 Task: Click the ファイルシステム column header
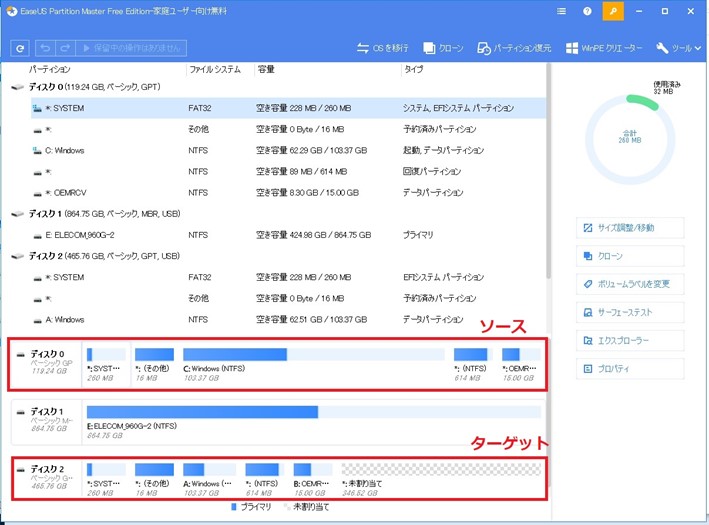215,69
